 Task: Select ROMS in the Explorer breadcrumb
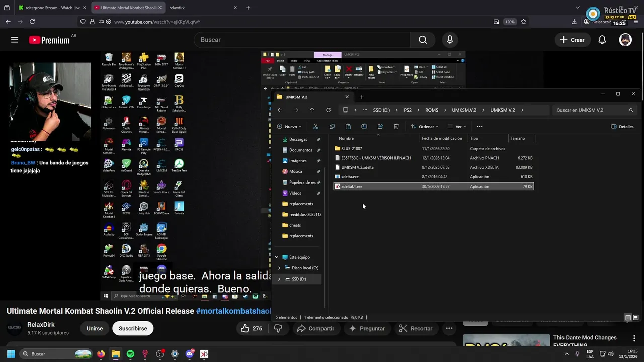(x=432, y=110)
